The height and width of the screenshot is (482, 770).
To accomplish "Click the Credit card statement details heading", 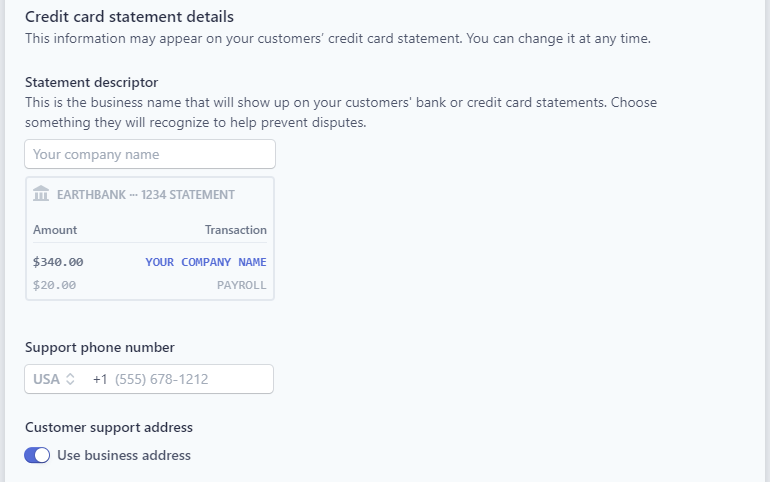I will click(129, 17).
